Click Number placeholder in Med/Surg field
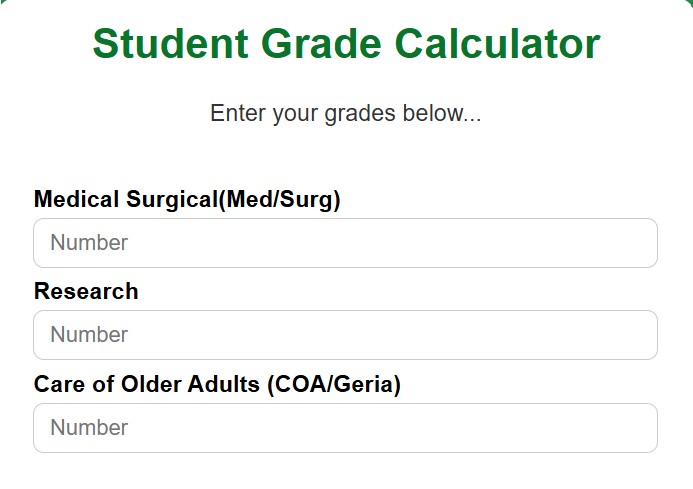 (x=89, y=243)
